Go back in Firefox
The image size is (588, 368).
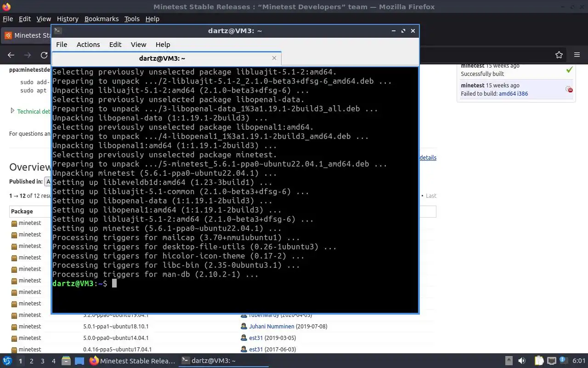11,55
